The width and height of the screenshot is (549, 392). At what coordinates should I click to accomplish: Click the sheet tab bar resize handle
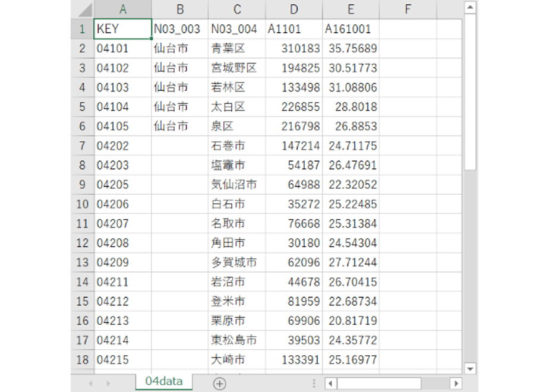(x=314, y=383)
